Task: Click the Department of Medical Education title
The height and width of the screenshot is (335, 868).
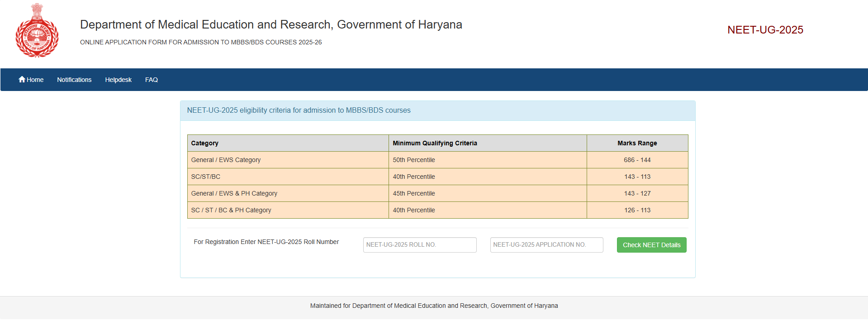Action: coord(271,24)
